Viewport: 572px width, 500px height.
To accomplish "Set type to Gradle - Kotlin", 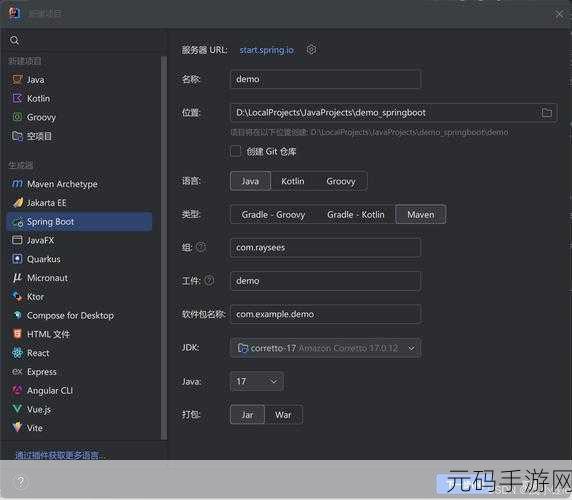I will click(356, 214).
